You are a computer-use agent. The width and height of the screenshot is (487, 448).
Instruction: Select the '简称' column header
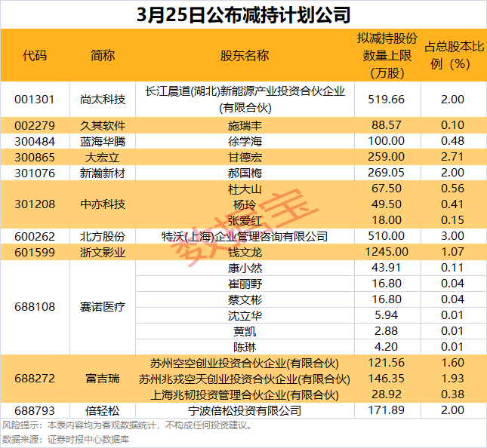pyautogui.click(x=103, y=56)
